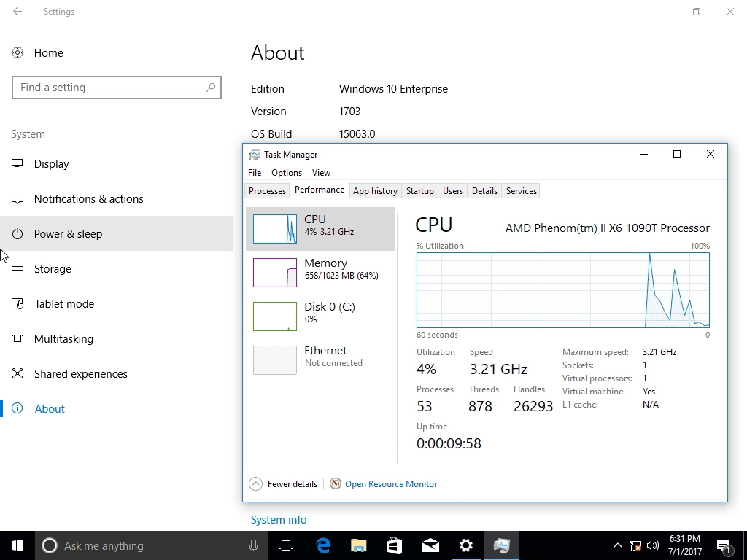
Task: Open Tablet mode settings
Action: point(117,304)
